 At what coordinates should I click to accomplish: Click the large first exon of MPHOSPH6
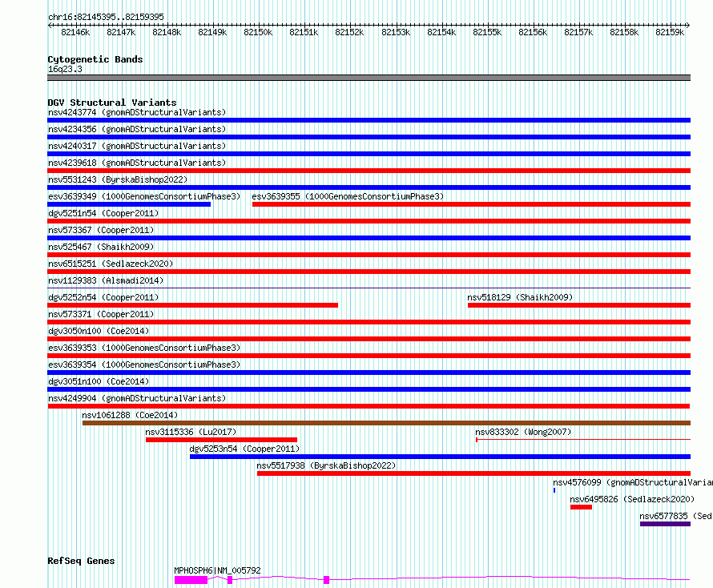coord(191,580)
